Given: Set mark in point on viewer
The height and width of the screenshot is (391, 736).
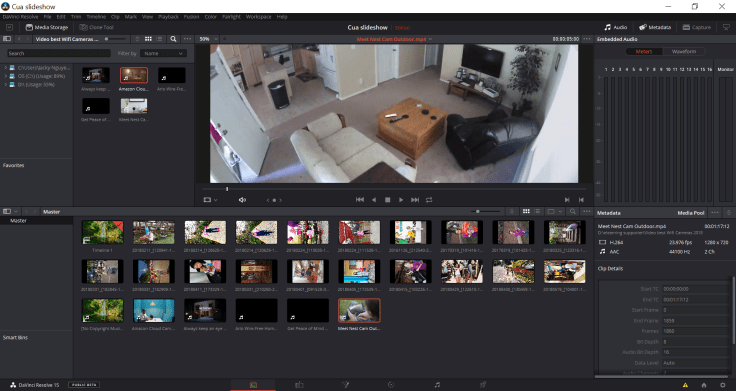Looking at the screenshot, I should point(567,199).
